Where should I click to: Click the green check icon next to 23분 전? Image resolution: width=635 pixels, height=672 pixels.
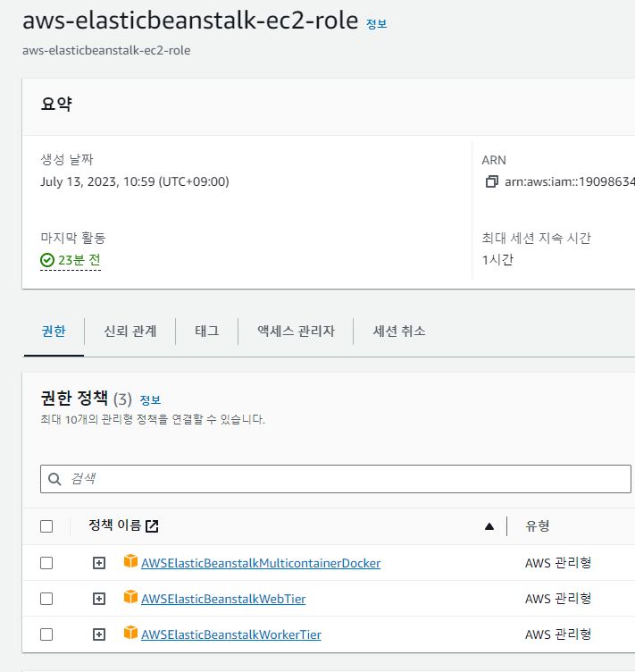47,260
